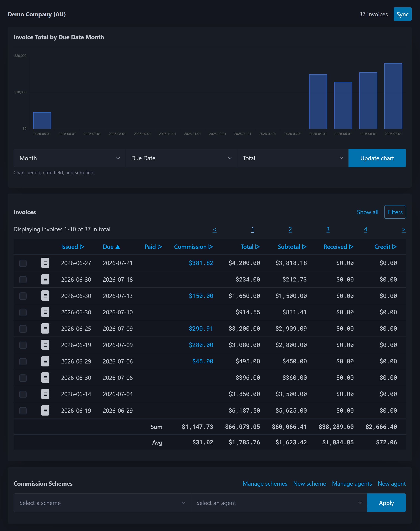Sort invoices by Credit column
Image resolution: width=420 pixels, height=531 pixels.
click(385, 247)
